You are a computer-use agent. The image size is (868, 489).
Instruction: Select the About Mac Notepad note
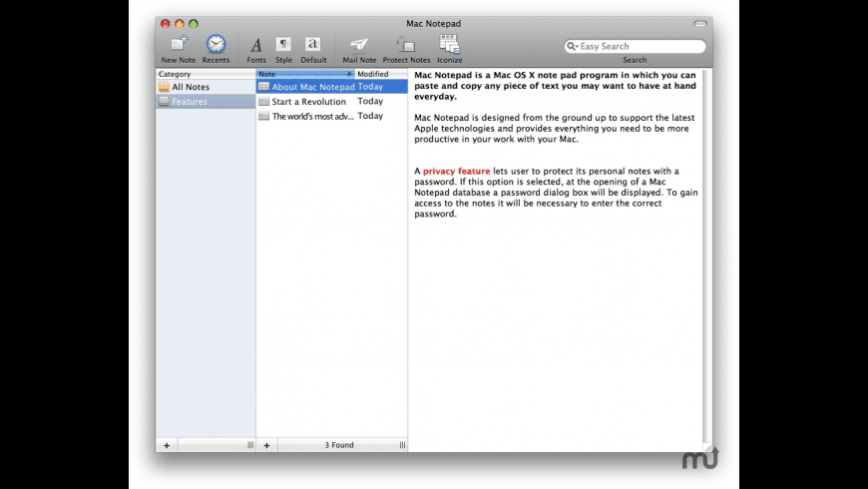pyautogui.click(x=331, y=87)
